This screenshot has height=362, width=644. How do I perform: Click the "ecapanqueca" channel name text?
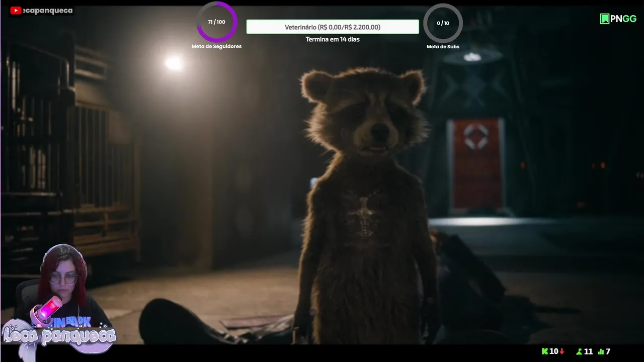pos(48,11)
